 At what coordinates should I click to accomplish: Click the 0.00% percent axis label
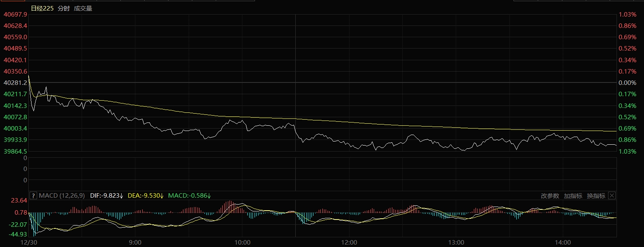coord(627,83)
